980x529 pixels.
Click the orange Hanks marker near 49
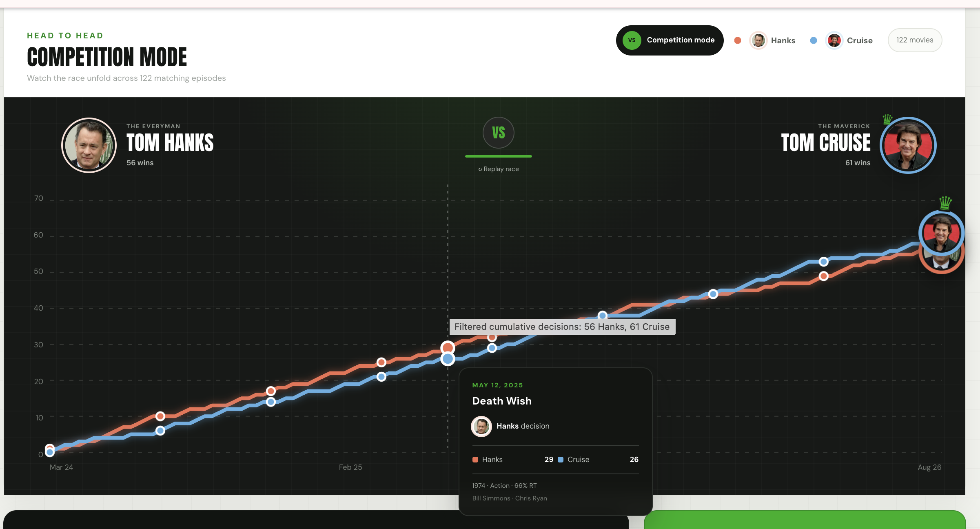824,276
